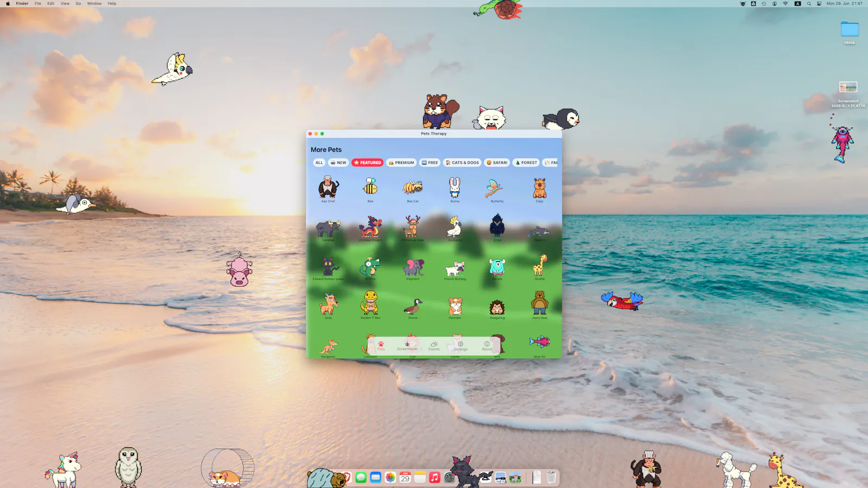Screen dimensions: 868x488
Task: Filter pets by NEW
Action: click(339, 163)
